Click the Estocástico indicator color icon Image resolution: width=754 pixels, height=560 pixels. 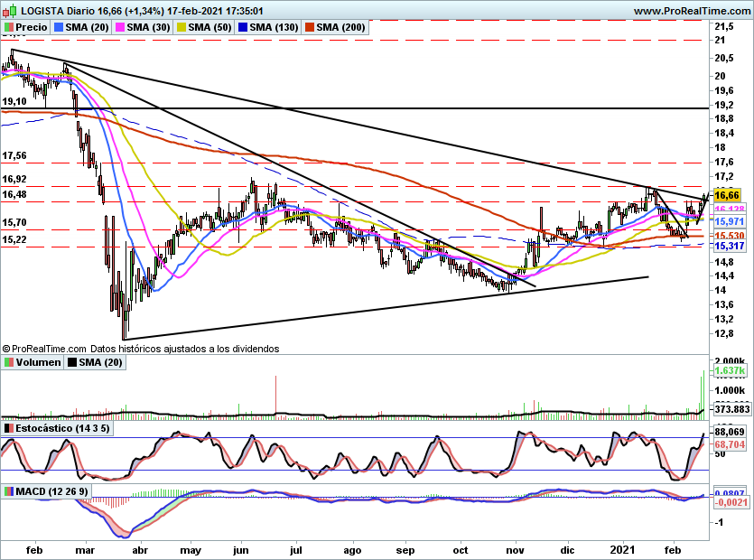[x=9, y=427]
